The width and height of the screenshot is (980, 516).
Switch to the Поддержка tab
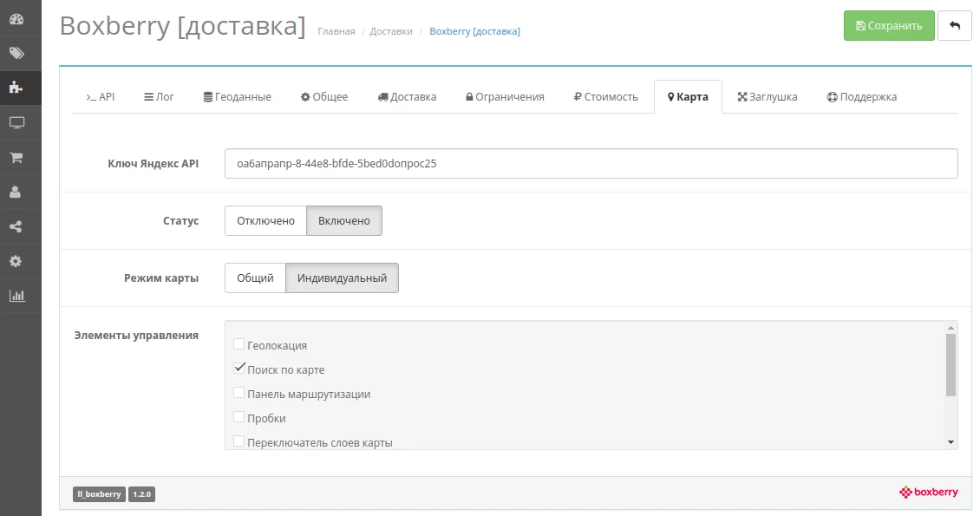[862, 97]
